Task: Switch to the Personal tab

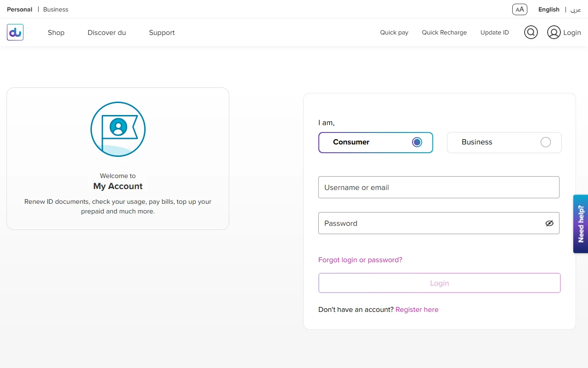Action: [20, 9]
